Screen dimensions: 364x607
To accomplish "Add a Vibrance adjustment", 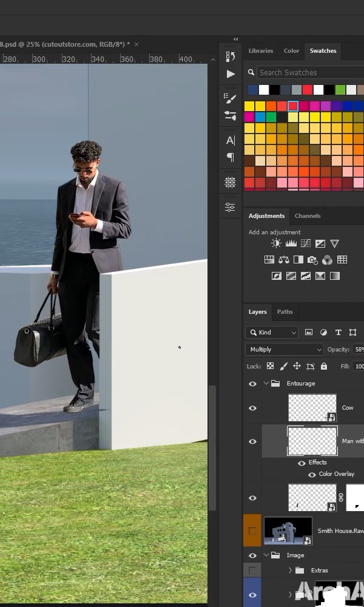I will coord(335,243).
